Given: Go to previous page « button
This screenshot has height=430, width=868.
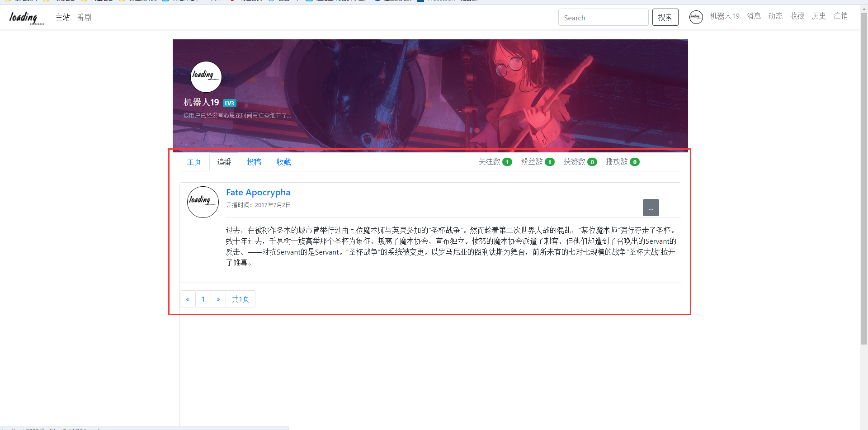Looking at the screenshot, I should click(188, 299).
